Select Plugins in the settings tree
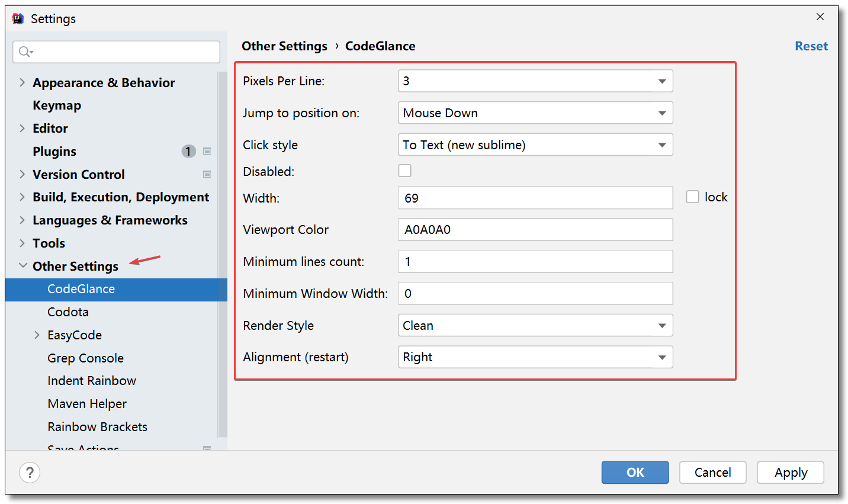The height and width of the screenshot is (504, 848). point(54,152)
